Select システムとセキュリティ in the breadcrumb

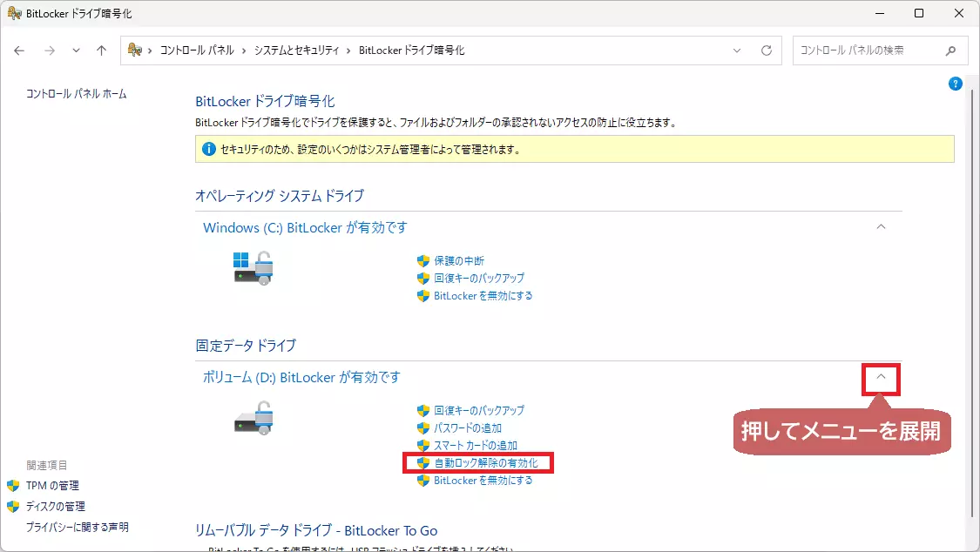(296, 50)
